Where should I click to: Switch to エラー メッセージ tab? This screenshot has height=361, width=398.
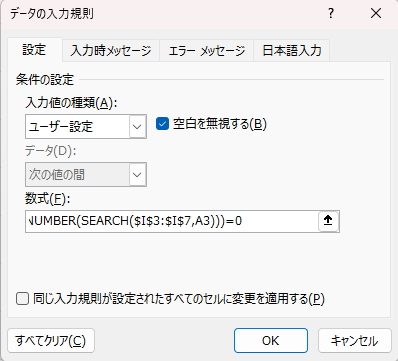pos(207,51)
